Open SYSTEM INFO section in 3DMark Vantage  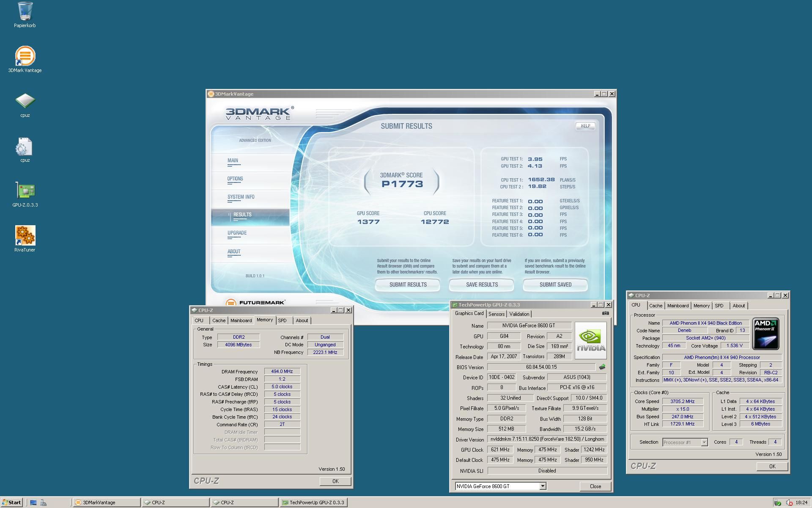pyautogui.click(x=241, y=197)
